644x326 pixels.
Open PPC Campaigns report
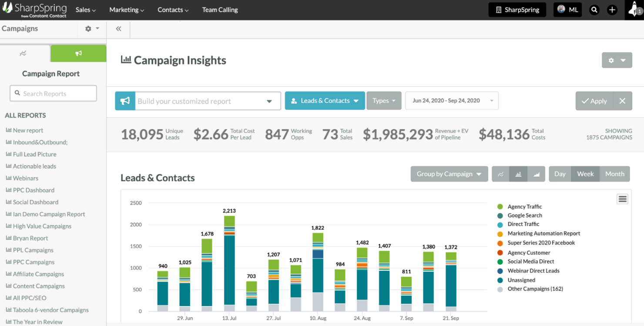tap(34, 262)
